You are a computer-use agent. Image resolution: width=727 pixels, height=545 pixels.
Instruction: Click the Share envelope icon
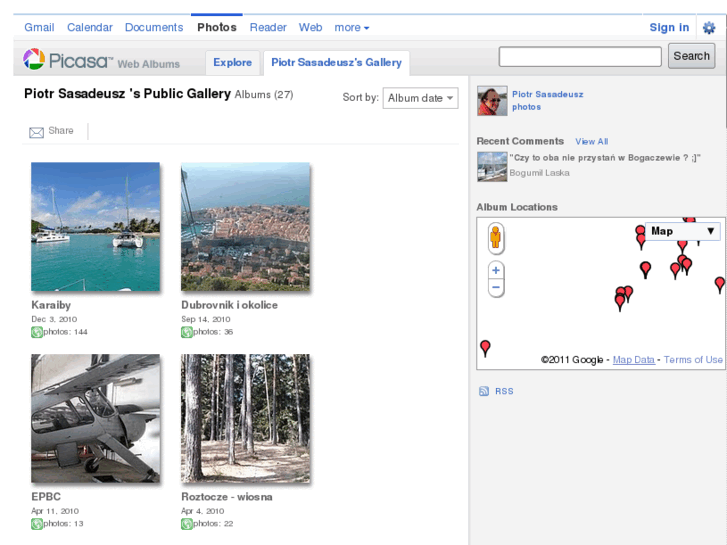(x=37, y=132)
